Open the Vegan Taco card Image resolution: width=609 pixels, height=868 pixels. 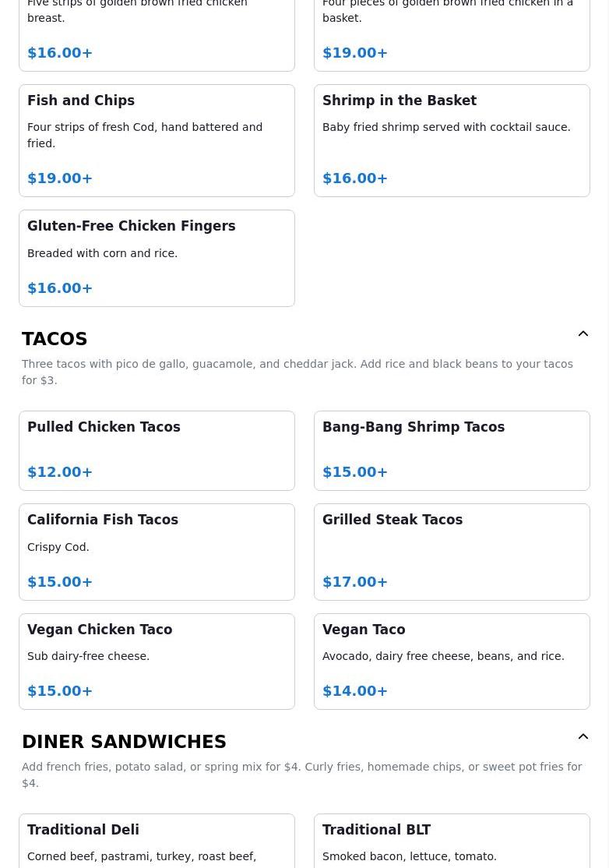click(452, 661)
